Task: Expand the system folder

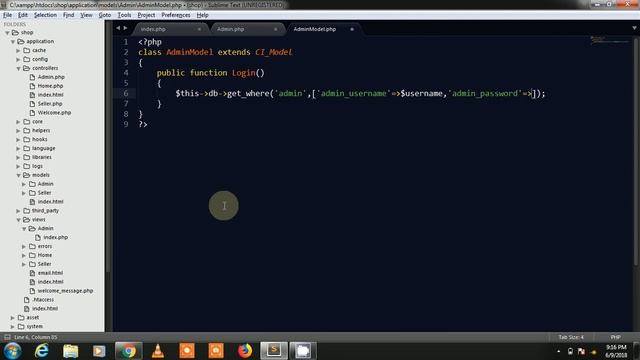Action: coord(13,327)
